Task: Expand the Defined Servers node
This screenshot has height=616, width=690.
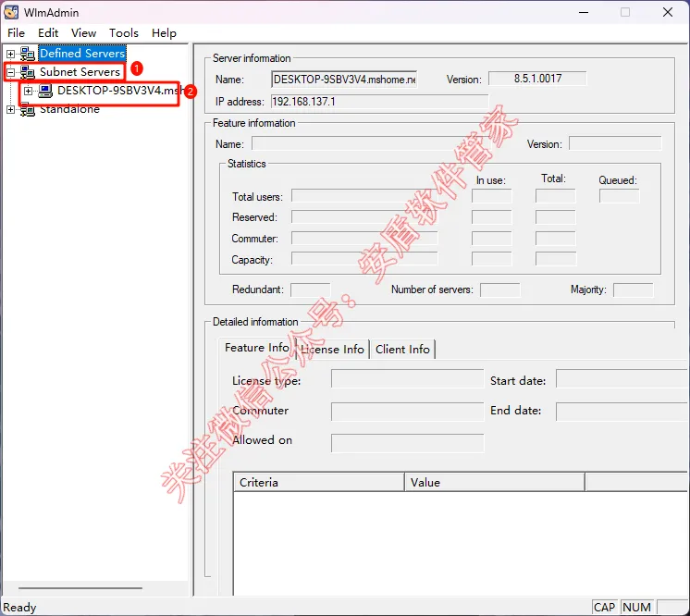Action: [x=10, y=54]
